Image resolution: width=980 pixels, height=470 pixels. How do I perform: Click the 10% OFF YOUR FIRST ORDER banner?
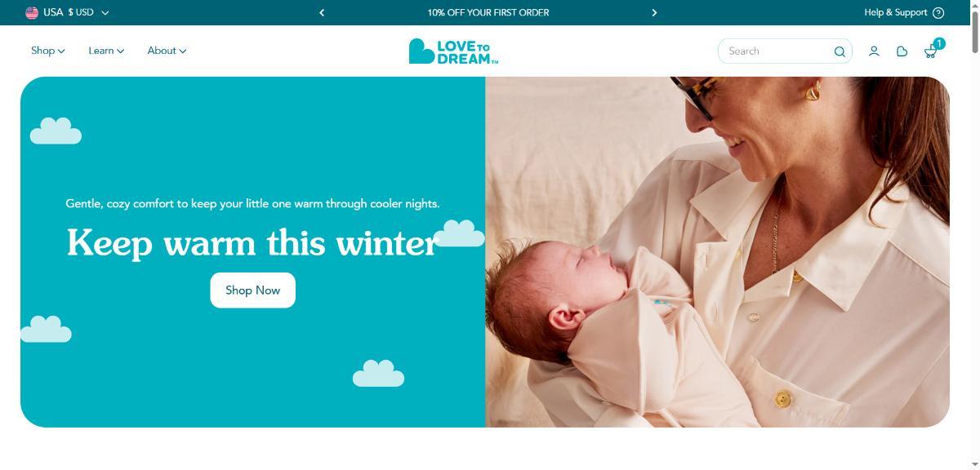[488, 12]
